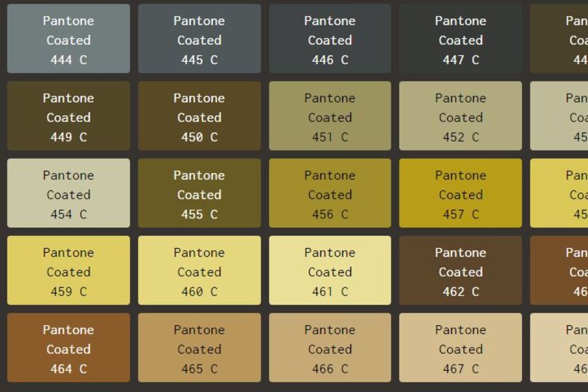Select the Pantone Coated 449 C swatch
The image size is (588, 392).
(69, 116)
